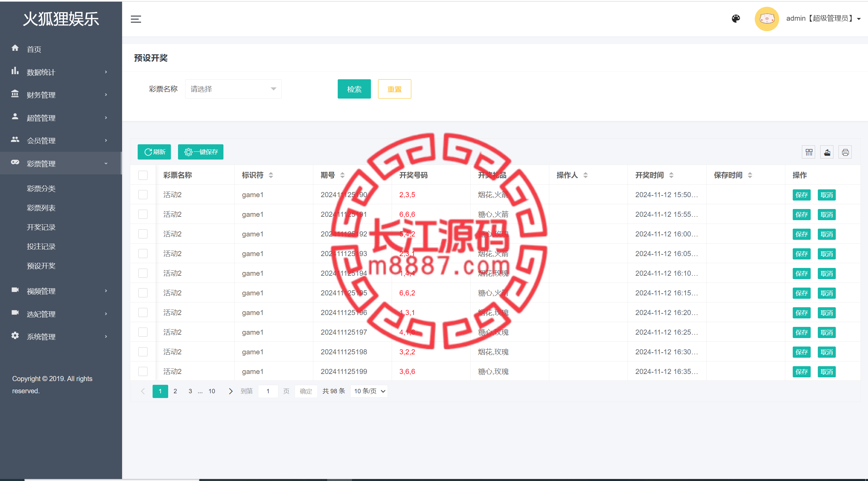The image size is (868, 481).
Task: Expand the 数据统计 menu arrow
Action: coord(106,72)
